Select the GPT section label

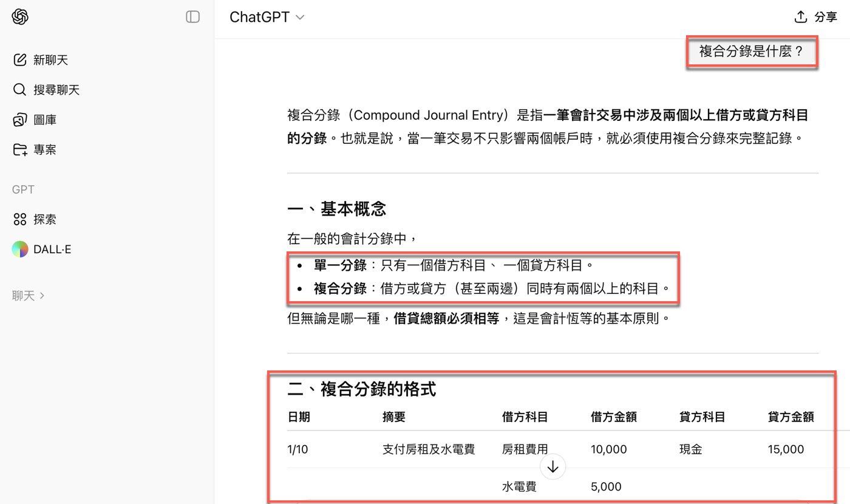22,189
